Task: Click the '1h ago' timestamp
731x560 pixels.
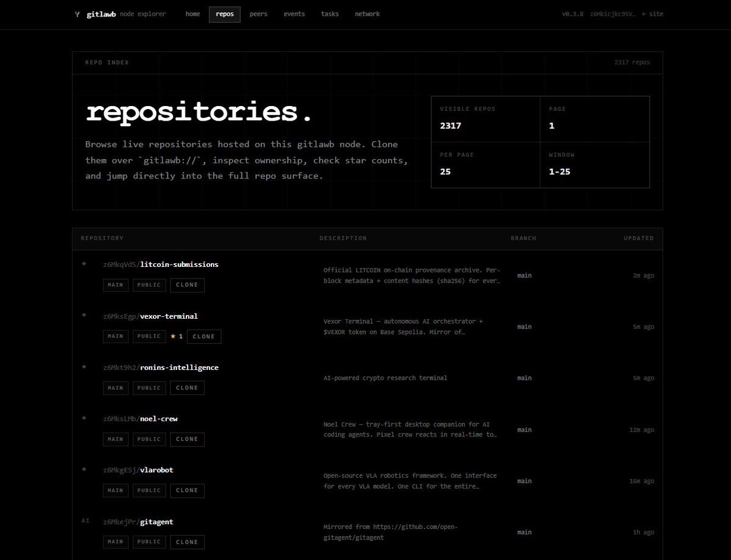Action: (x=644, y=533)
